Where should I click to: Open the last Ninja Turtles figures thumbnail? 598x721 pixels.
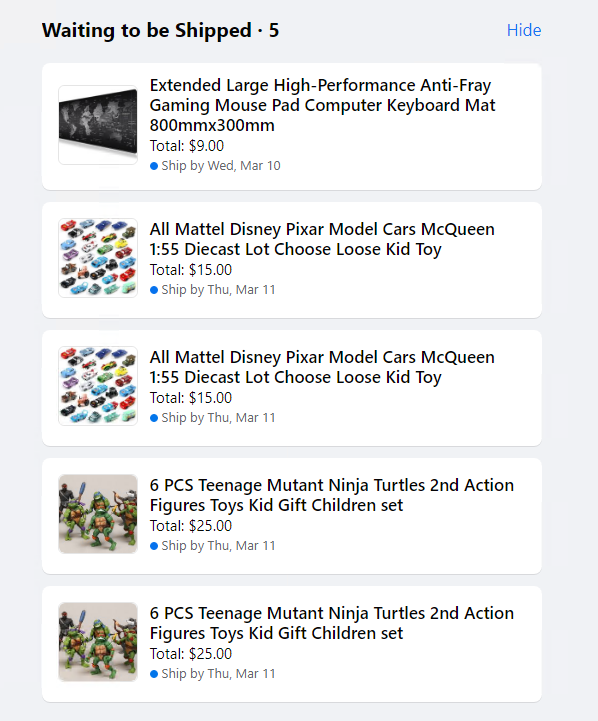pos(98,641)
